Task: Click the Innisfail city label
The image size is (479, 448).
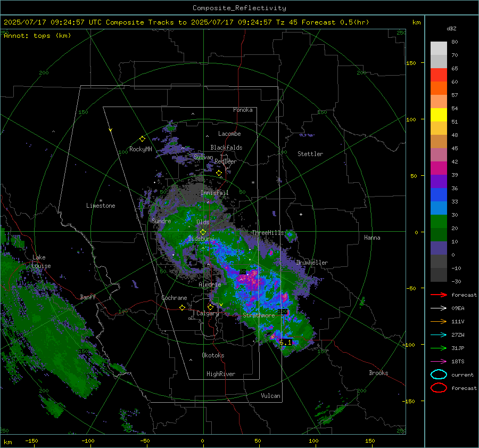Action: (214, 193)
